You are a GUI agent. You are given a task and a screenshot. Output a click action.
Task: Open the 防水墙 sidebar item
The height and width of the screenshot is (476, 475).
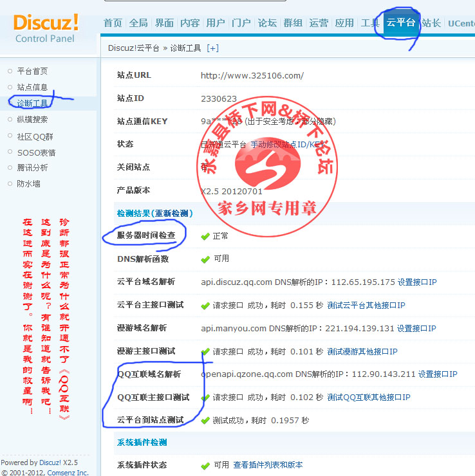[28, 184]
